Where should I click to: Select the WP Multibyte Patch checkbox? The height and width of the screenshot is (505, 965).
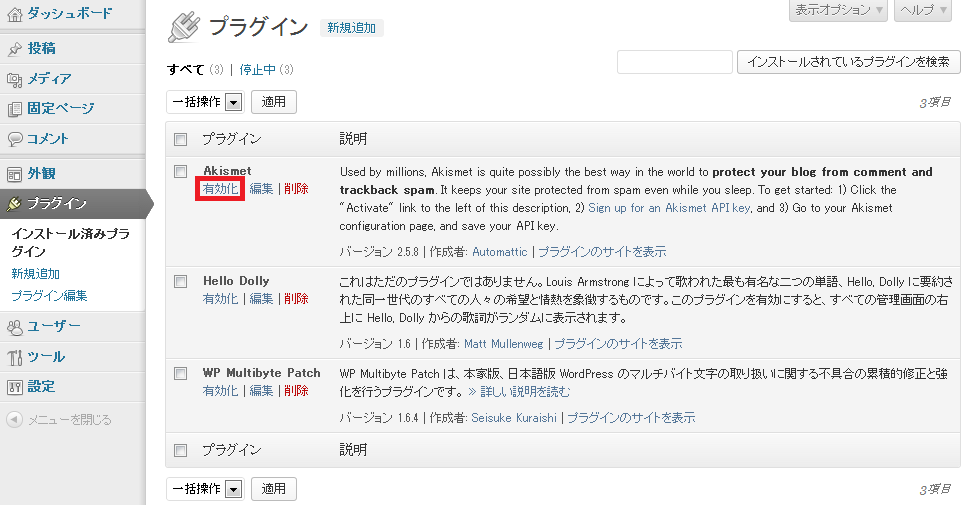pos(181,373)
